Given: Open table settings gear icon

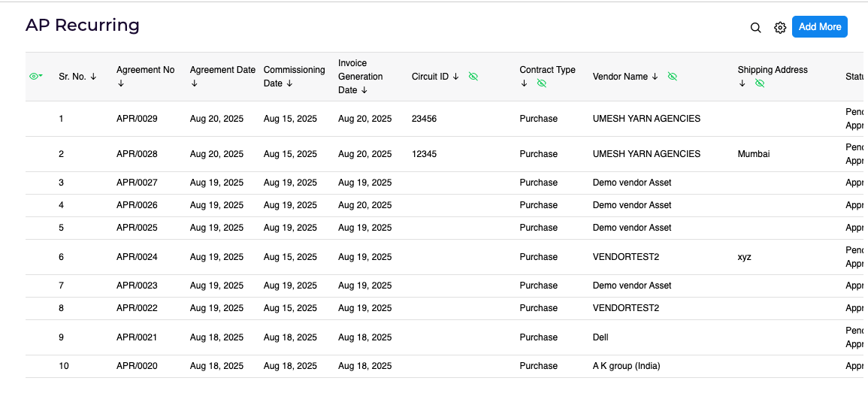Looking at the screenshot, I should coord(780,28).
